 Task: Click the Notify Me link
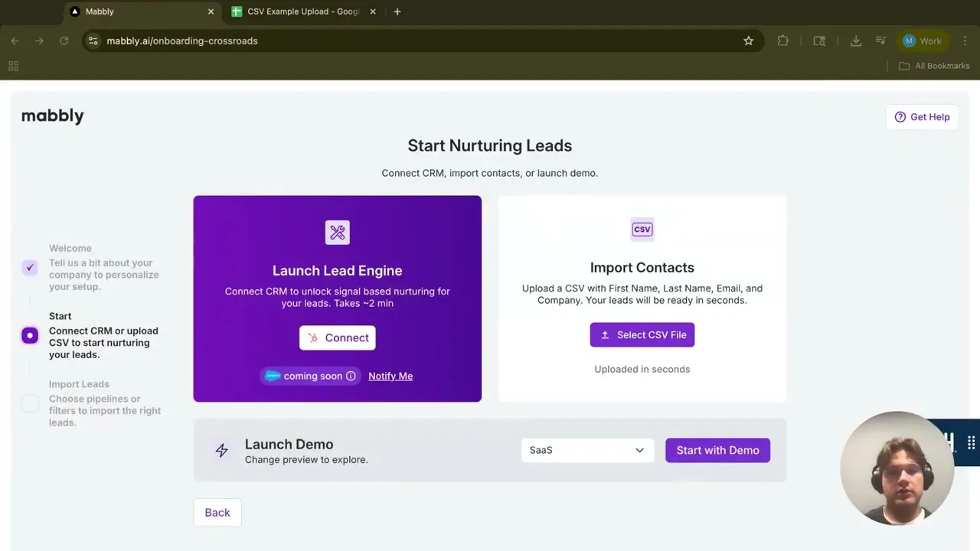point(390,376)
